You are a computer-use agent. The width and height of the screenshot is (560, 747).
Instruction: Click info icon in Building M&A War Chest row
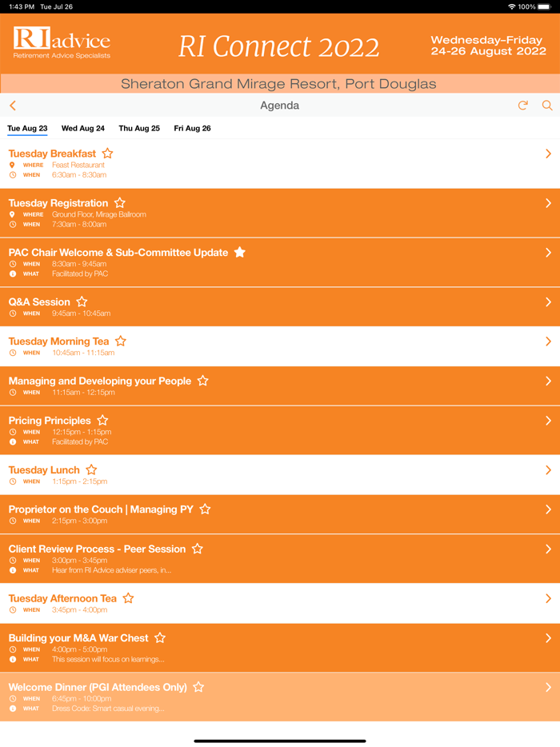pos(13,659)
